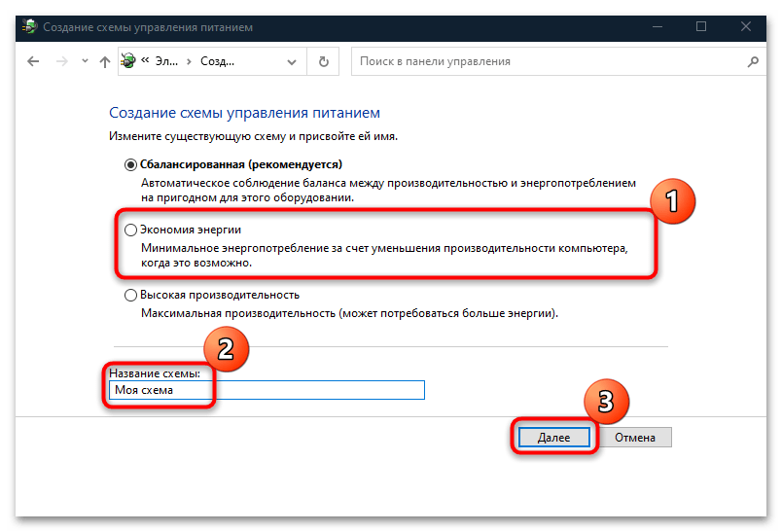Select the Высокая производительность radio button
Viewport: 782px width, 532px height.
coord(131,295)
